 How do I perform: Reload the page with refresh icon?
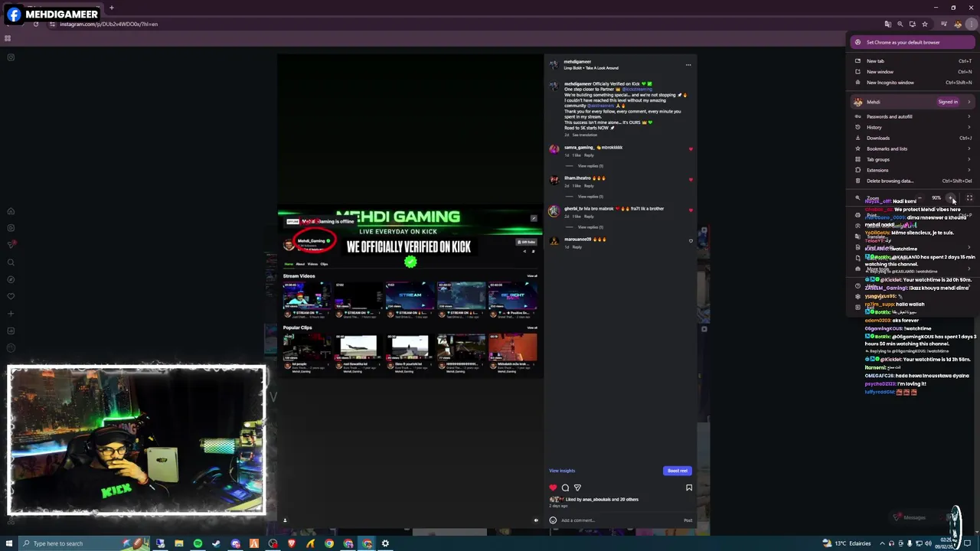(x=35, y=24)
